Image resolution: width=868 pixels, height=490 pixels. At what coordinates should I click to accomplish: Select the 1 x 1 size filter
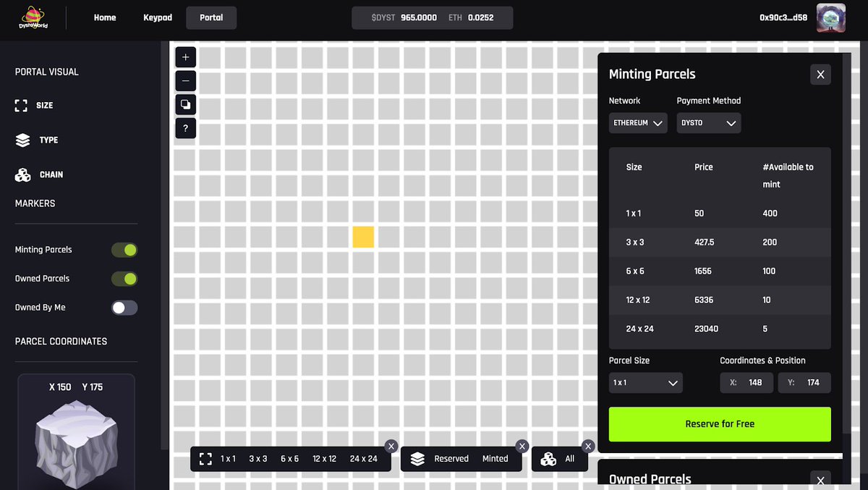(x=228, y=459)
